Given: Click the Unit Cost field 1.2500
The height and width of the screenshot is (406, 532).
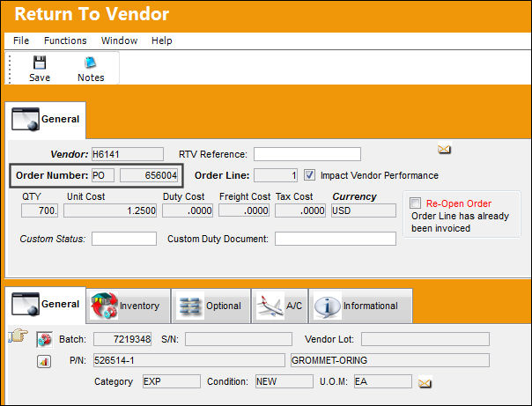Looking at the screenshot, I should pos(110,210).
